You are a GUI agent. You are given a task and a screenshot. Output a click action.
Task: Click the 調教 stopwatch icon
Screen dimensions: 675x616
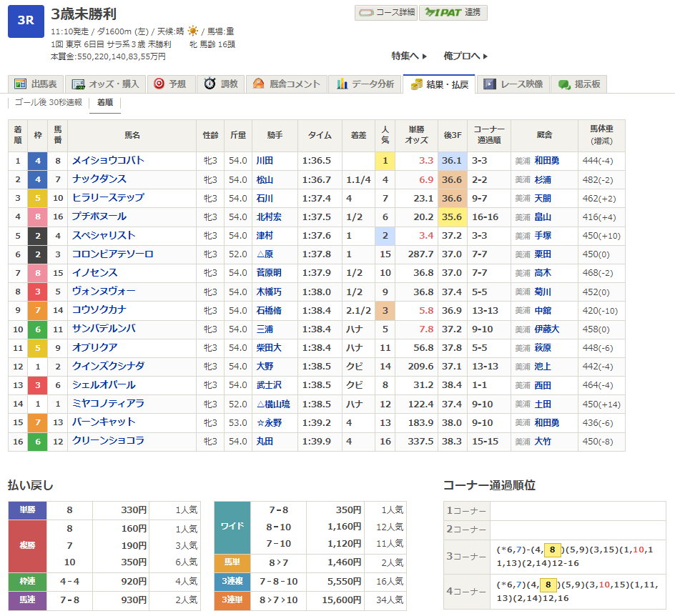(210, 84)
